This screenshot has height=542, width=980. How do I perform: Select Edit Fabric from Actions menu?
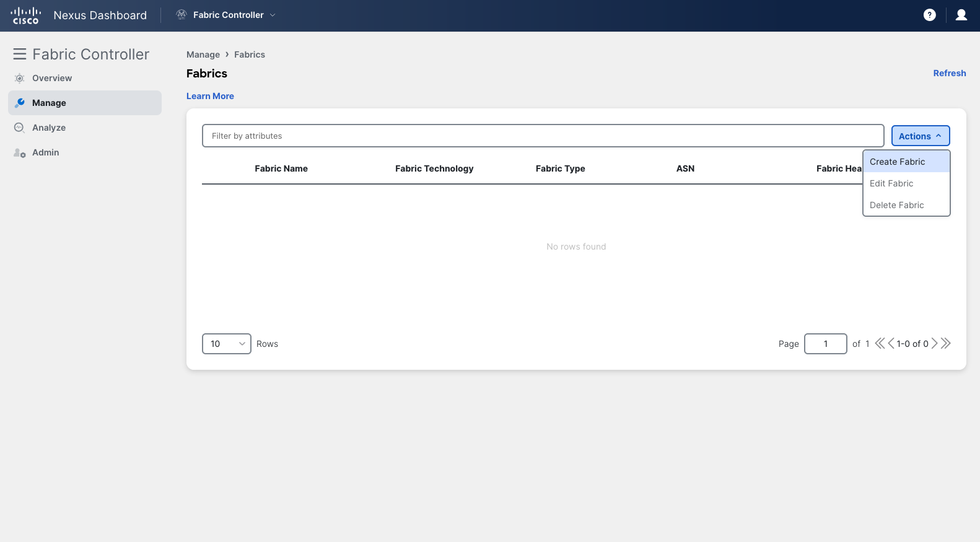[906, 183]
